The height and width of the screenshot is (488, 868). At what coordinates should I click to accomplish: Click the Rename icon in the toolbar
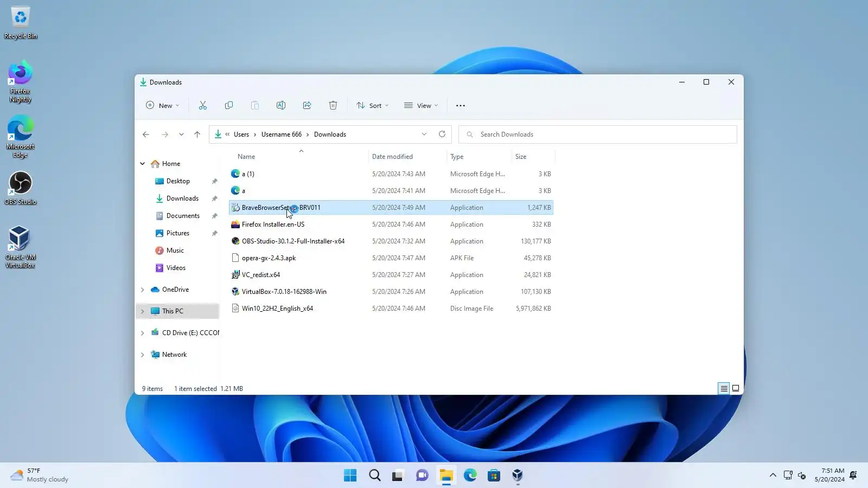coord(281,106)
